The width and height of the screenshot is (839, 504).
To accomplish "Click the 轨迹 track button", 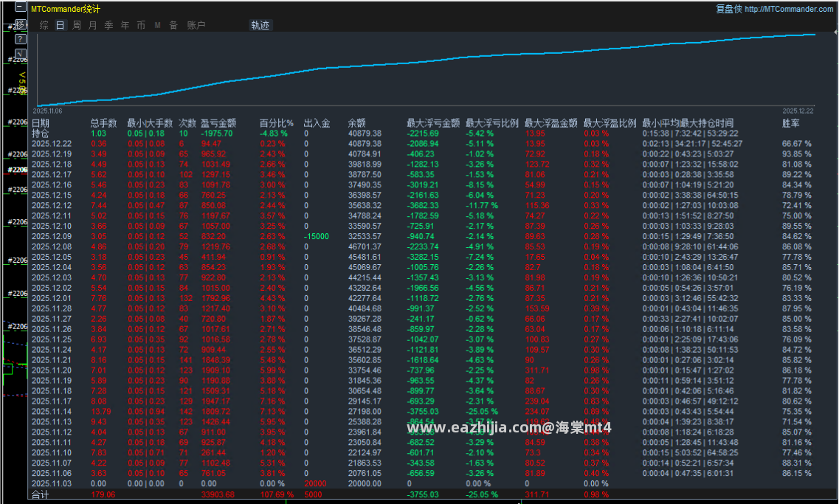I will coord(260,25).
